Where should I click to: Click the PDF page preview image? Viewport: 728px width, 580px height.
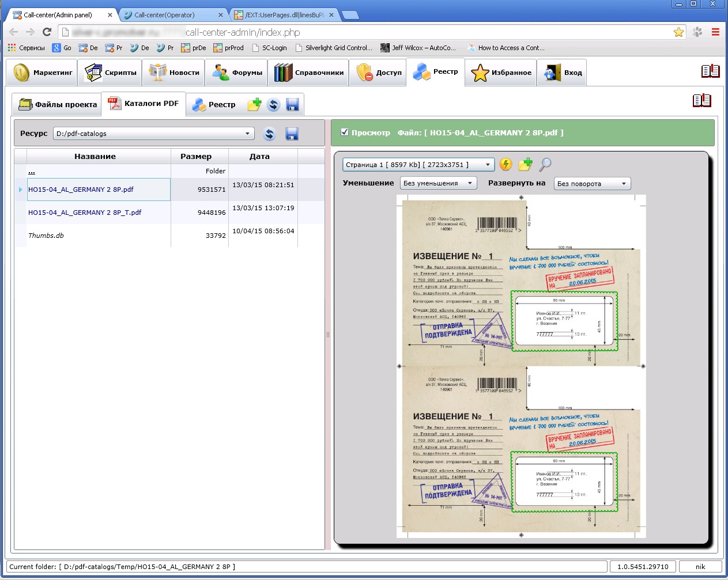point(521,366)
